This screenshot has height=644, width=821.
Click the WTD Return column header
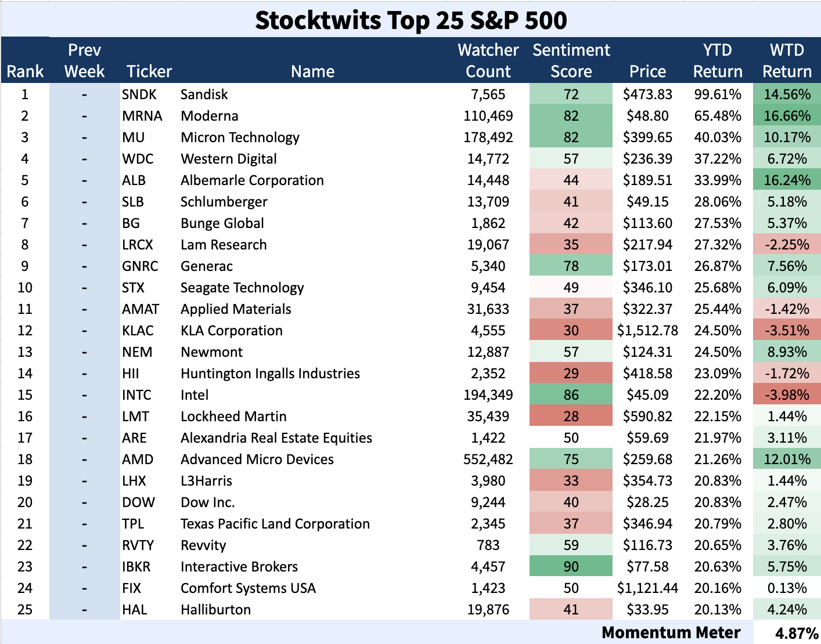tap(787, 60)
